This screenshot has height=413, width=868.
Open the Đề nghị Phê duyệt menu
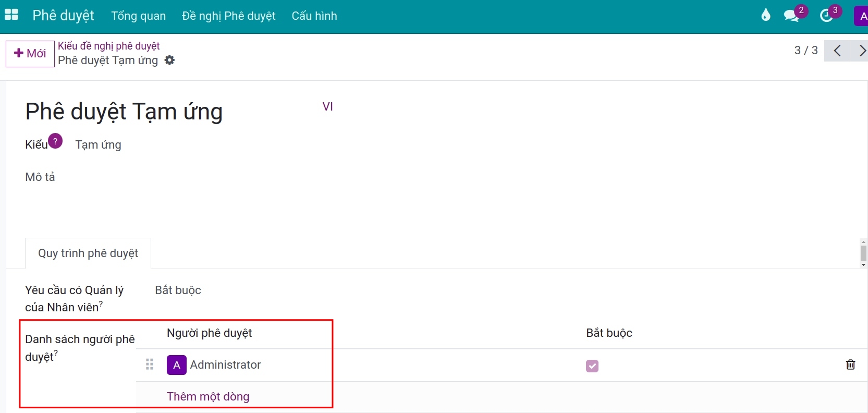coord(229,16)
